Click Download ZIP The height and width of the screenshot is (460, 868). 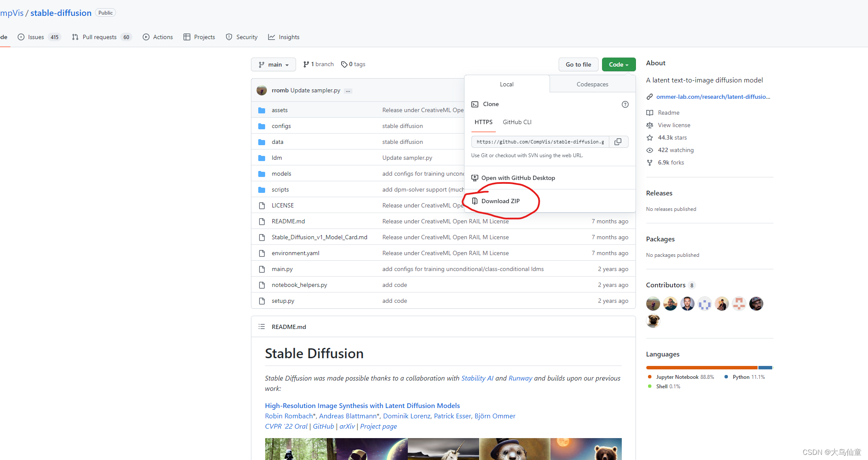[x=501, y=201]
